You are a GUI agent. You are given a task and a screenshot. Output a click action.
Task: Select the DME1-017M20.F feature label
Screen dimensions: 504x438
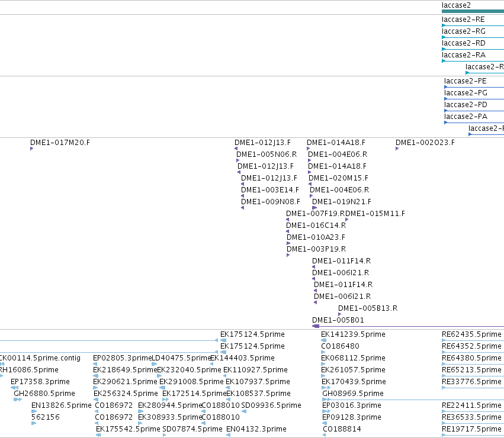coord(60,143)
